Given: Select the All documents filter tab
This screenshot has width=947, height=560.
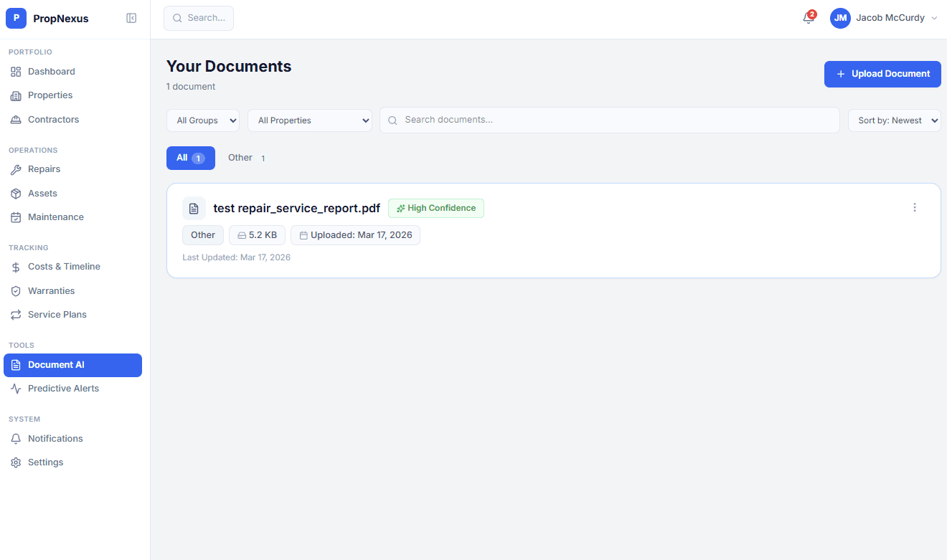Looking at the screenshot, I should tap(190, 157).
